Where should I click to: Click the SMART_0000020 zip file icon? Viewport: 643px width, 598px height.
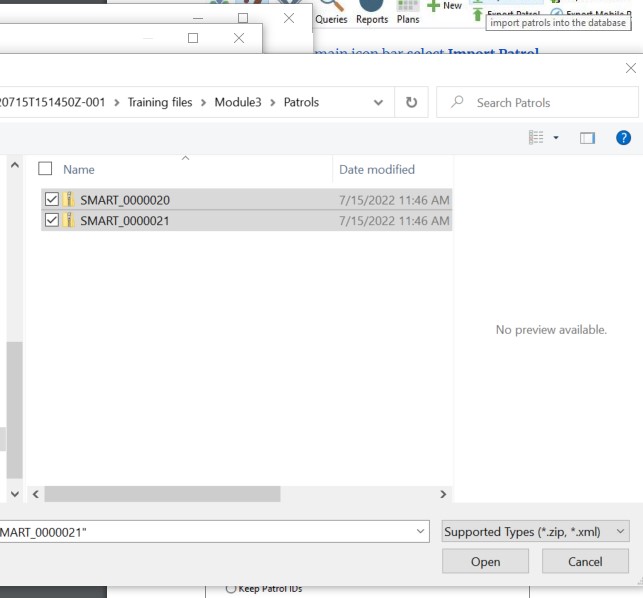[x=69, y=200]
